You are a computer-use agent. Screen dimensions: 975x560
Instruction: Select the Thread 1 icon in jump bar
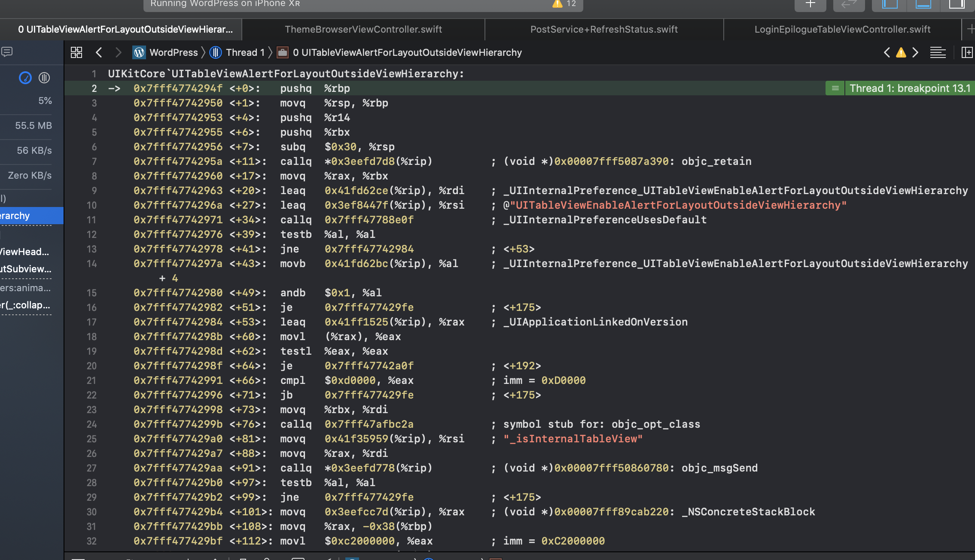[216, 52]
